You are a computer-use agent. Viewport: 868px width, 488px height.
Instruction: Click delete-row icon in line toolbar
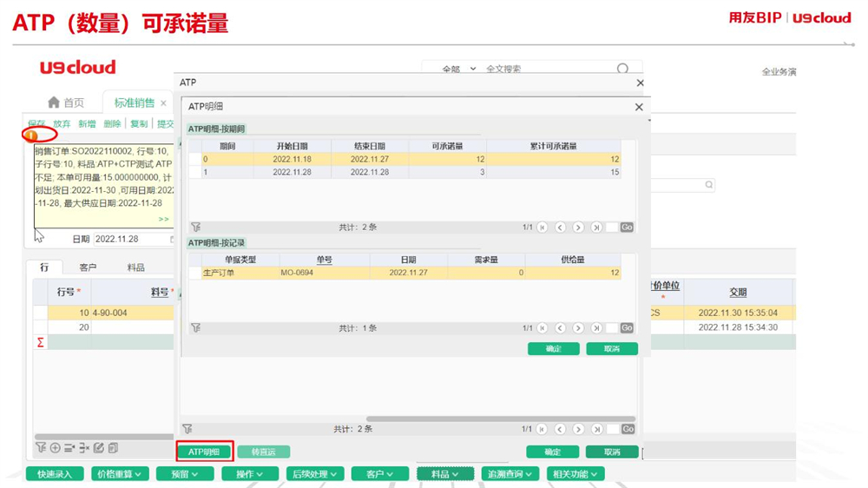coord(84,447)
